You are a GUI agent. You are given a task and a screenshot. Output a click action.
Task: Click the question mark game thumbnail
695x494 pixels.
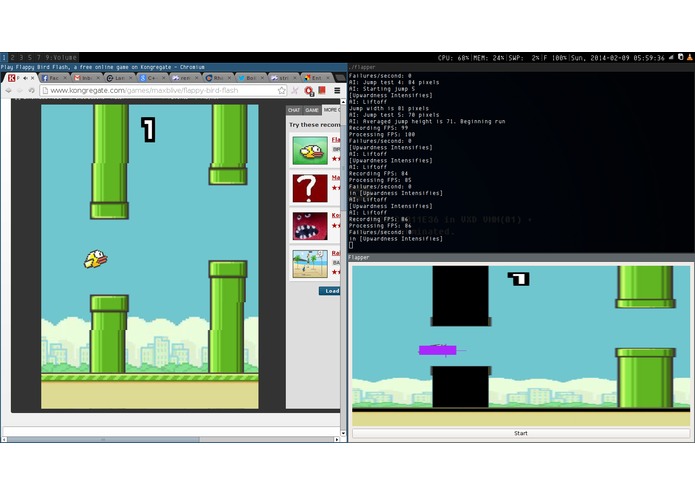310,188
